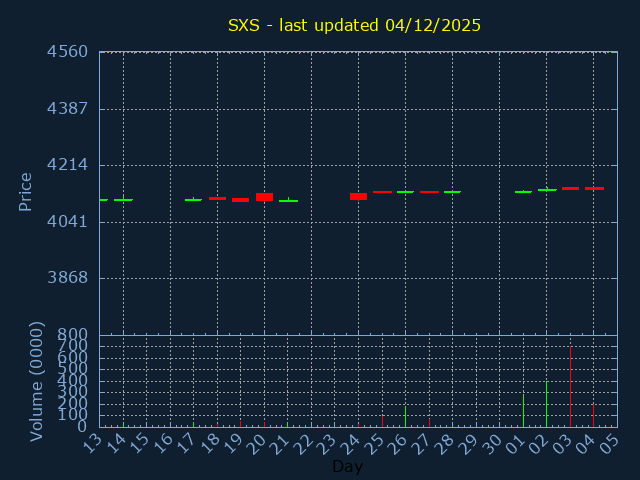Screen dimensions: 640x480
Task: Click the chart title 'SXS - last updated 04/12/2025'
Action: pos(354,25)
